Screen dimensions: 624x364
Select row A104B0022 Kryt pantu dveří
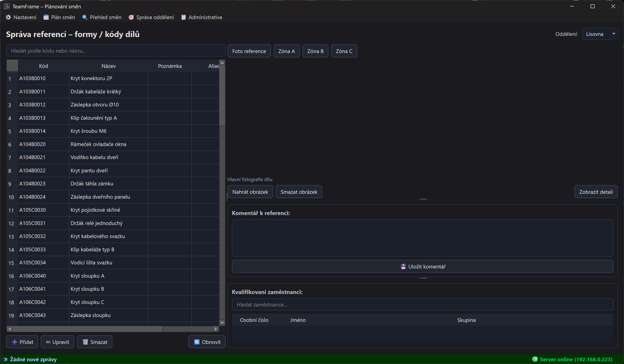point(89,171)
